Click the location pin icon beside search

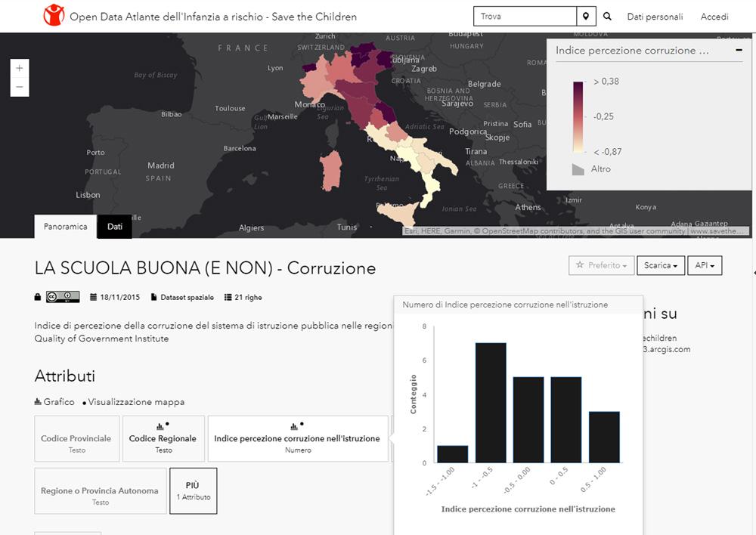click(x=586, y=17)
